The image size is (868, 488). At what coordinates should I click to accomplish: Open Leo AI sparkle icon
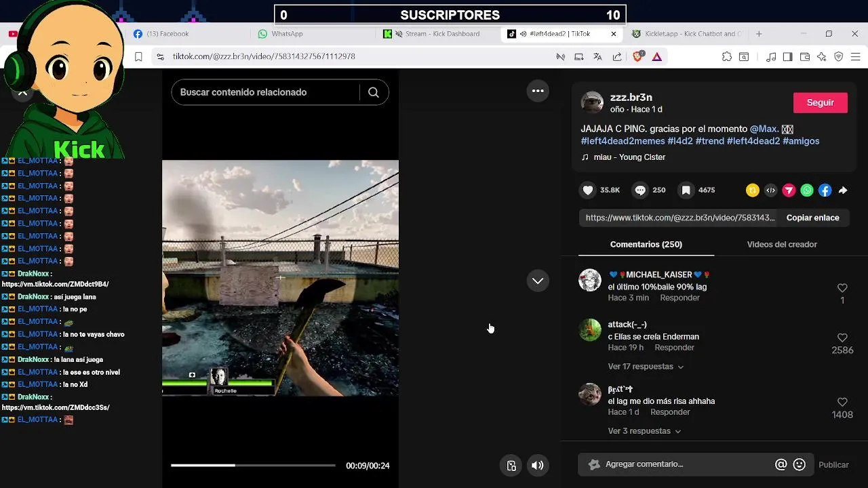point(822,57)
